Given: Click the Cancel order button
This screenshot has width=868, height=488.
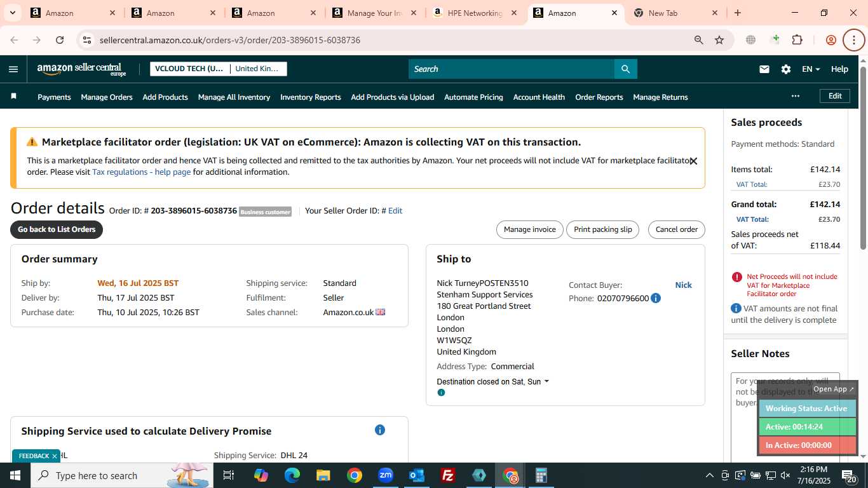Looking at the screenshot, I should pyautogui.click(x=677, y=229).
